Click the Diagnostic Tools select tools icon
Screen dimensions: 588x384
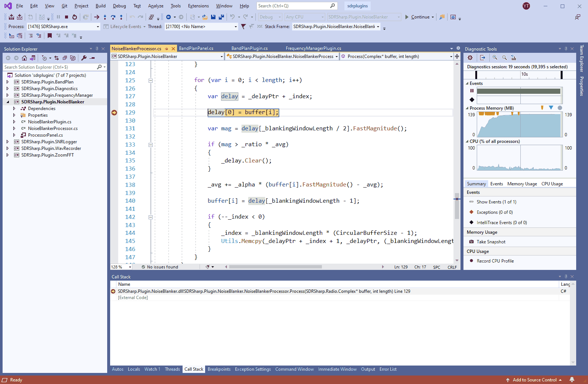coord(482,58)
